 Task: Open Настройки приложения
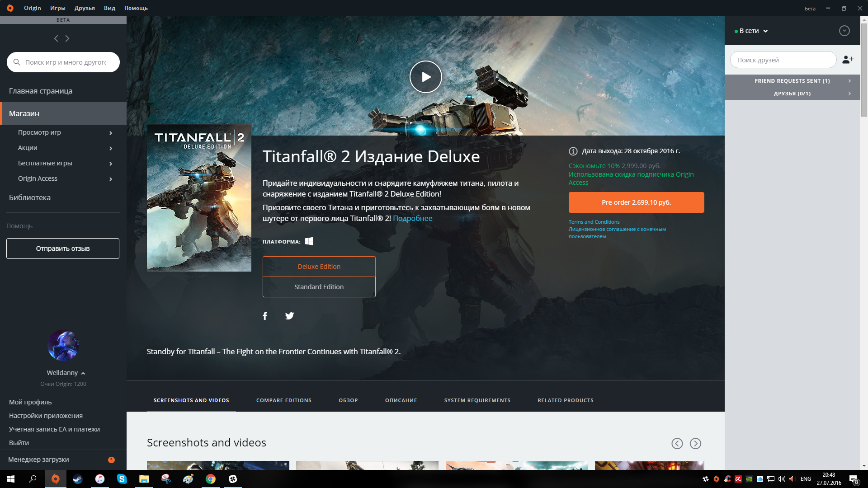[46, 416]
